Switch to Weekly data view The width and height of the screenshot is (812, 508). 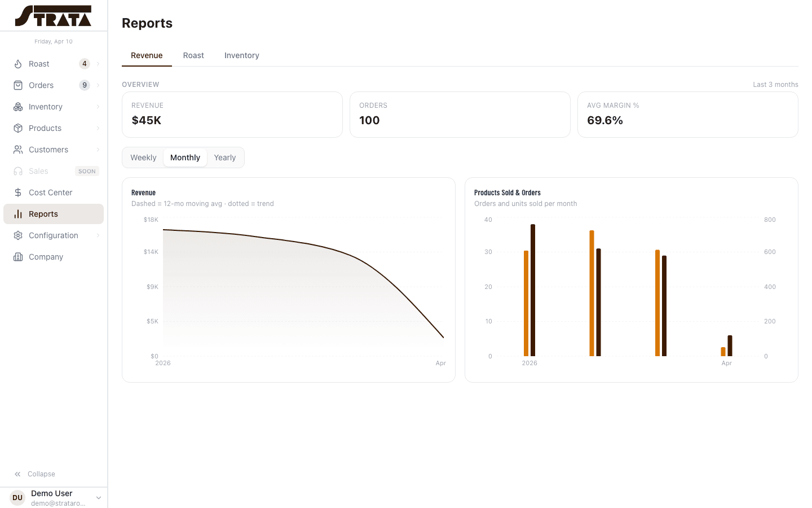143,157
